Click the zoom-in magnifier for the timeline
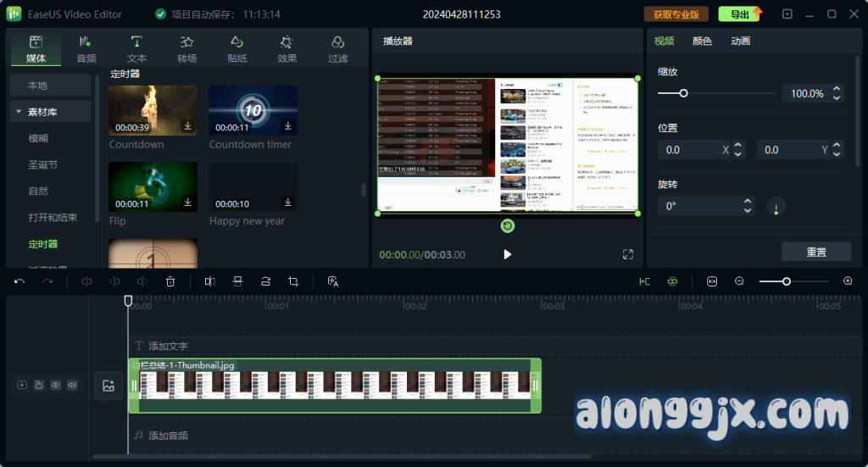Viewport: 868px width, 467px height. (848, 281)
